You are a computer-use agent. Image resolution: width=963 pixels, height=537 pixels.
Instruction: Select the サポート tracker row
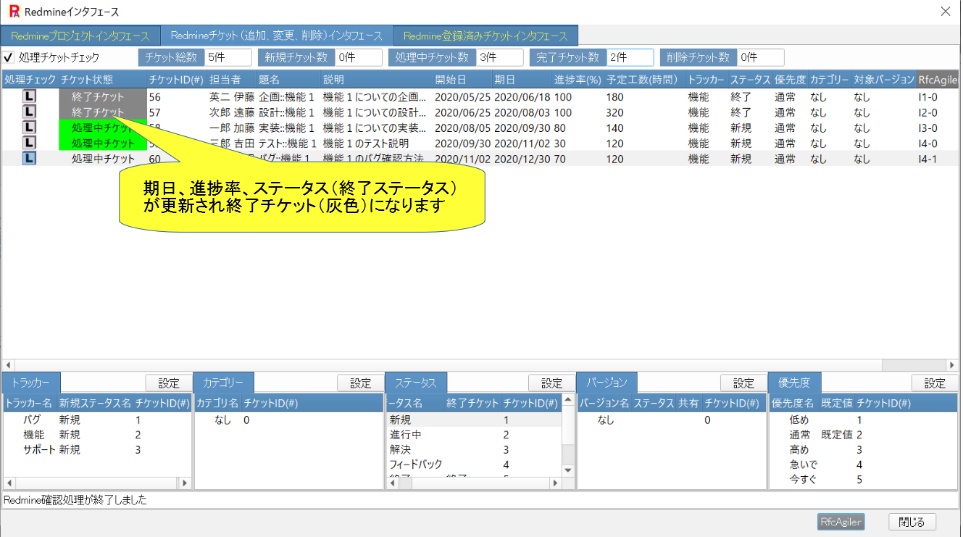97,449
